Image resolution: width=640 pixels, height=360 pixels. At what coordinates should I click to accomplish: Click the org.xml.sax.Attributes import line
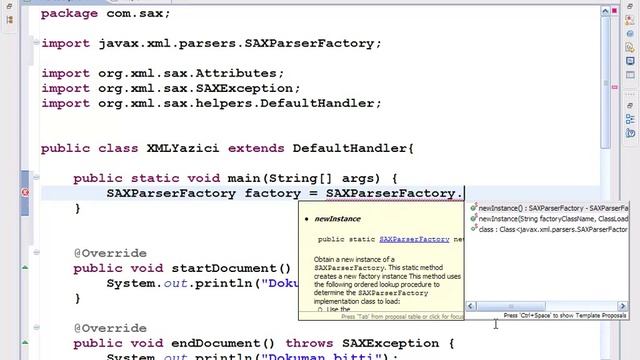pyautogui.click(x=162, y=73)
